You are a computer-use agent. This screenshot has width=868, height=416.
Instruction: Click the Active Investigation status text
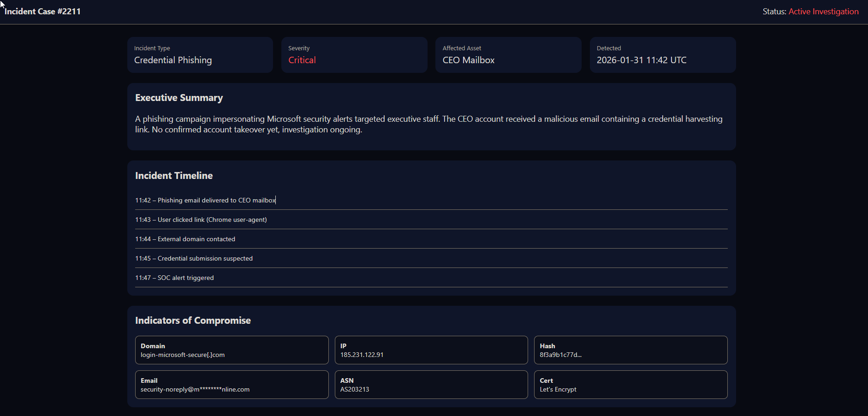(823, 12)
